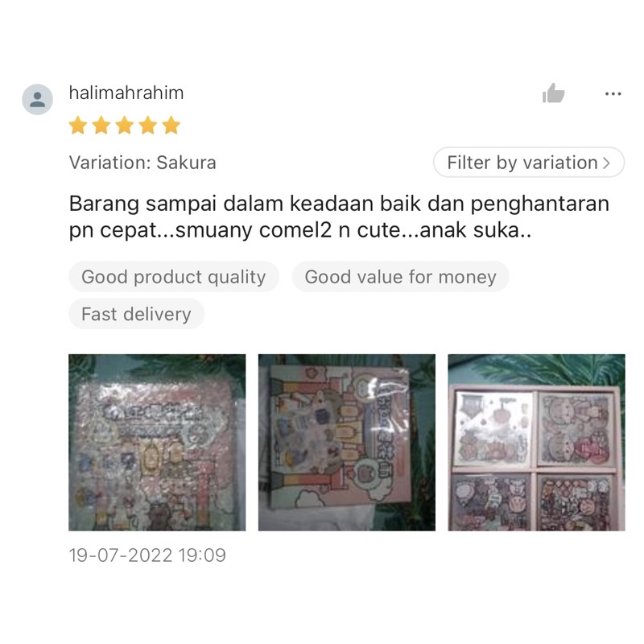Select the Good value for money tag

400,277
